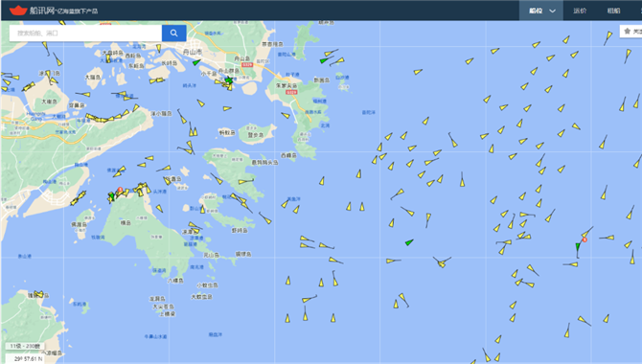Screen dimensions: 642x364
Task: Click the G329 road shield on 朱家尖岛
Action: pos(291,92)
